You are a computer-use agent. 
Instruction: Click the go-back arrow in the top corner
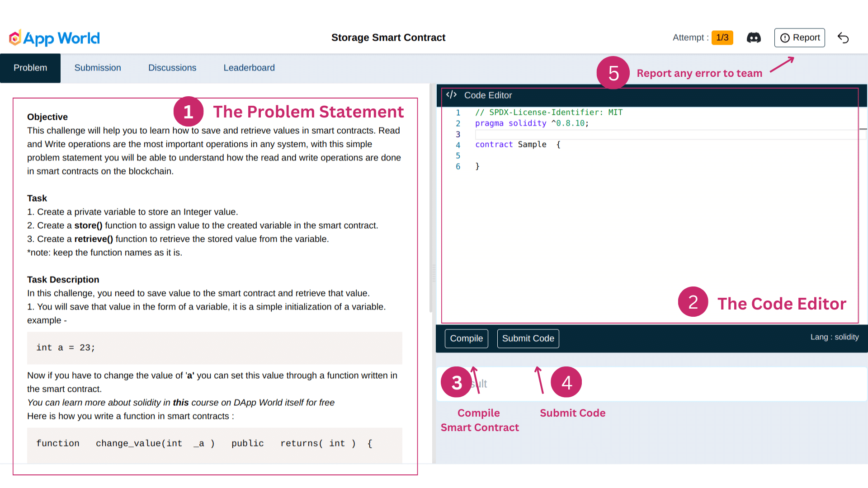click(x=843, y=38)
